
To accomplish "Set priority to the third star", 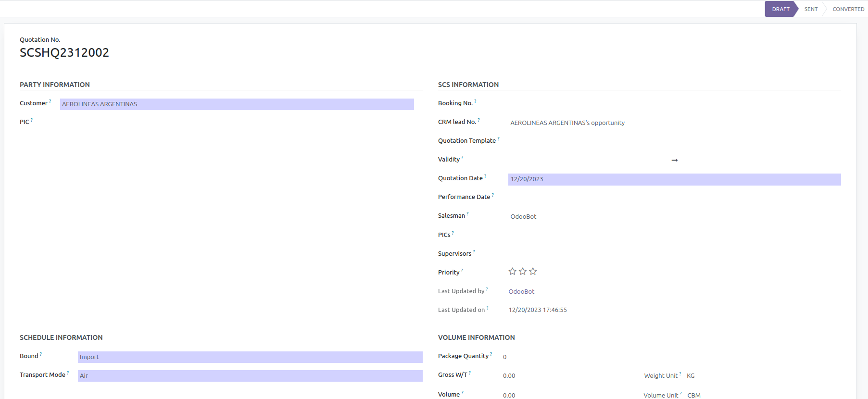I will (x=533, y=272).
